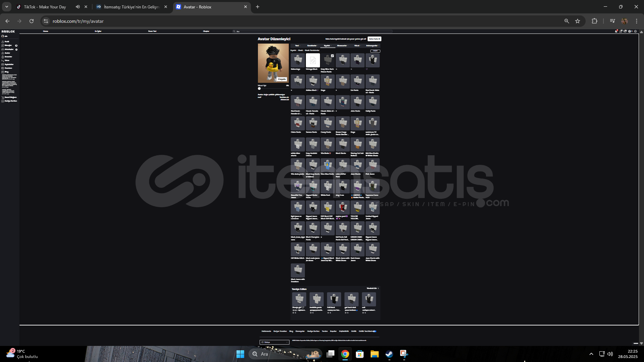
Task: Open Arkadaşlar in the Roblox sidebar
Action: point(9,49)
